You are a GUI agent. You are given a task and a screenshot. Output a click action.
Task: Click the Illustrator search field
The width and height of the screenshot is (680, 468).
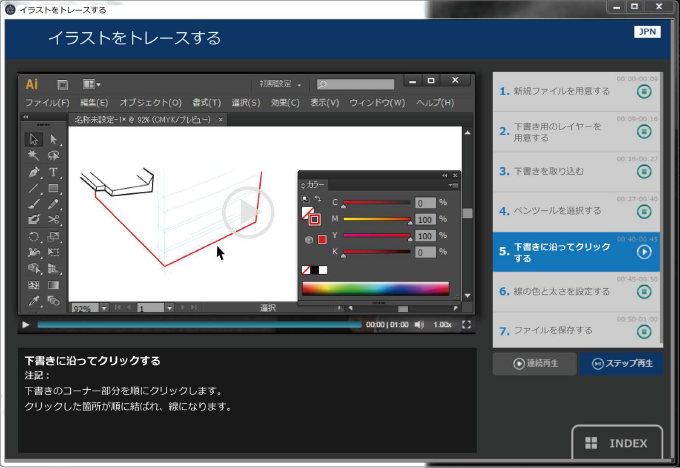tap(355, 84)
